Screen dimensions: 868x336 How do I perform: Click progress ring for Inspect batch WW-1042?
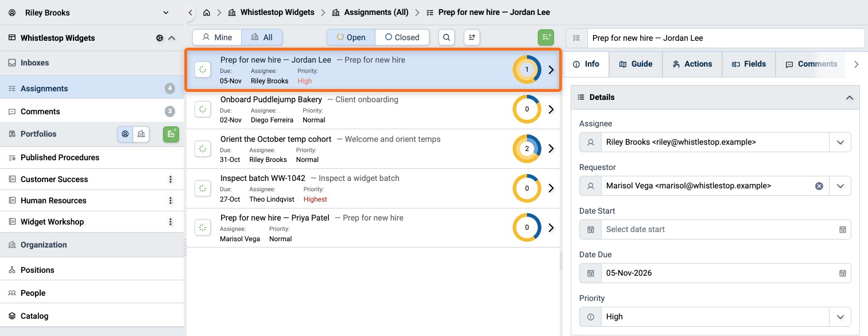(527, 188)
